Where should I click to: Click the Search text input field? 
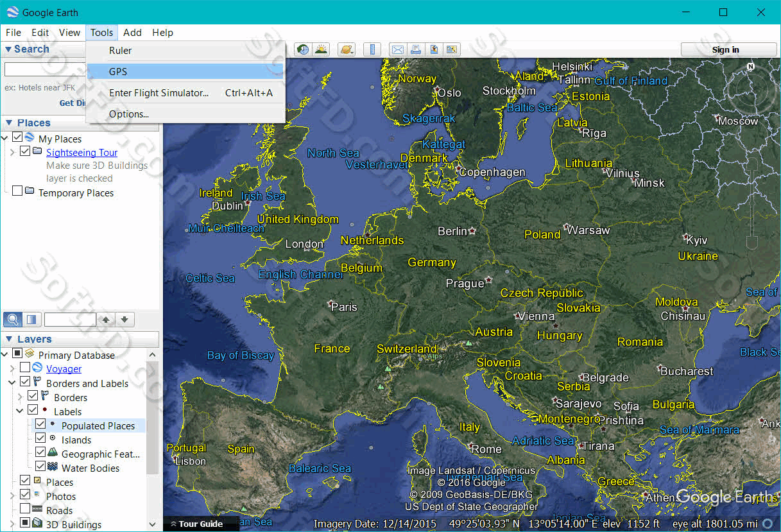click(45, 69)
